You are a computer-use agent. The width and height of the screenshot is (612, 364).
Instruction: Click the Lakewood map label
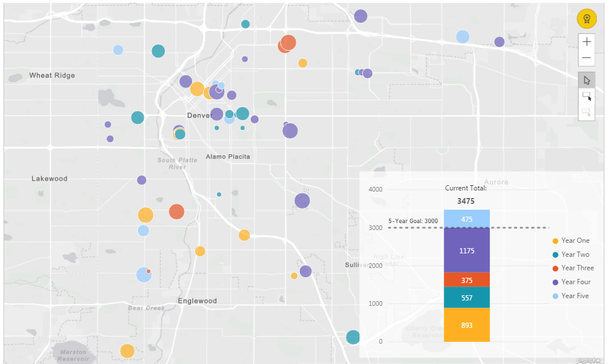pyautogui.click(x=49, y=178)
